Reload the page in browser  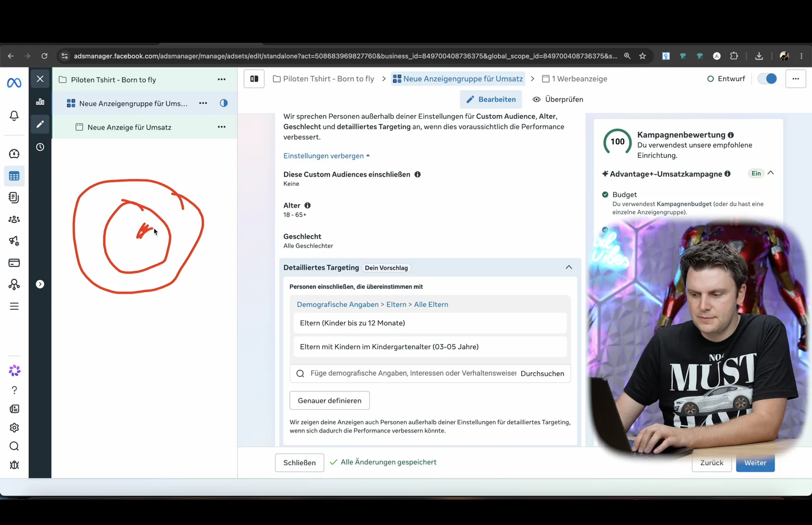click(45, 56)
